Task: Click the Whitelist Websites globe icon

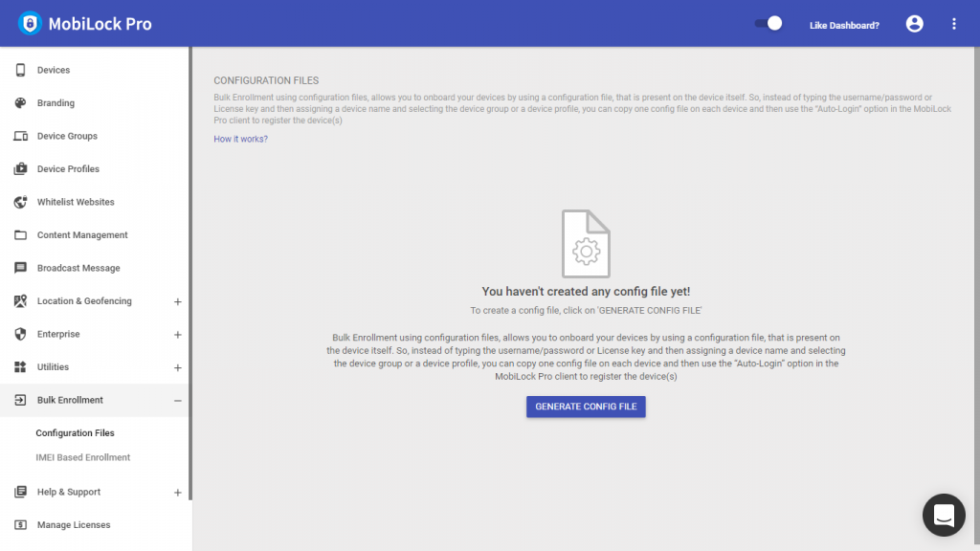Action: [21, 202]
